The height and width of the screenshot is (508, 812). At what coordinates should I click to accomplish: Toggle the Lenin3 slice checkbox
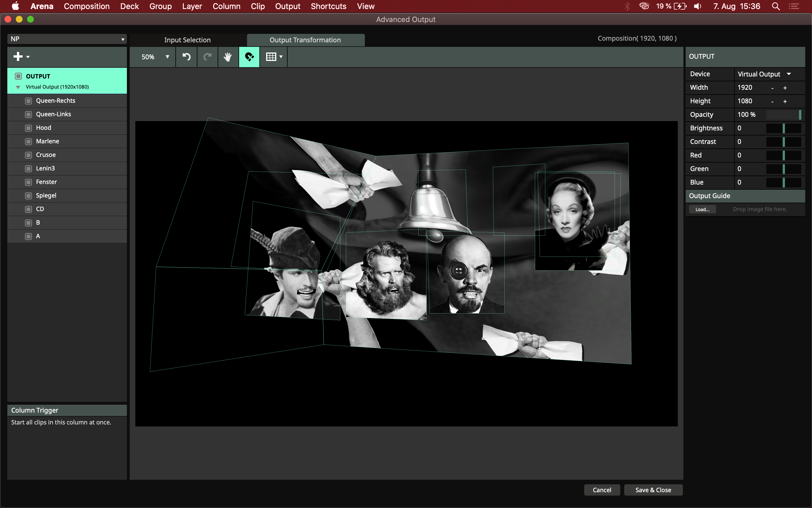pyautogui.click(x=28, y=169)
